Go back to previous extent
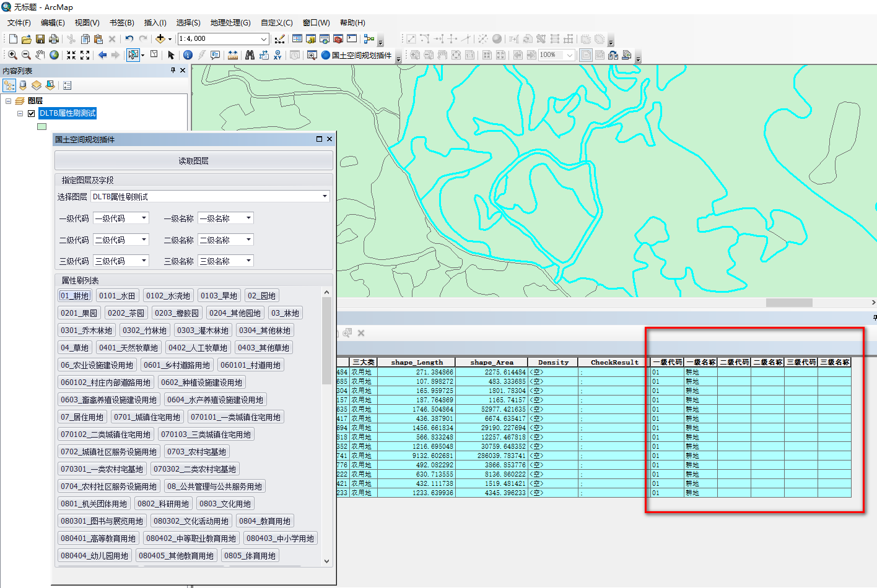This screenshot has width=877, height=588. [x=102, y=55]
